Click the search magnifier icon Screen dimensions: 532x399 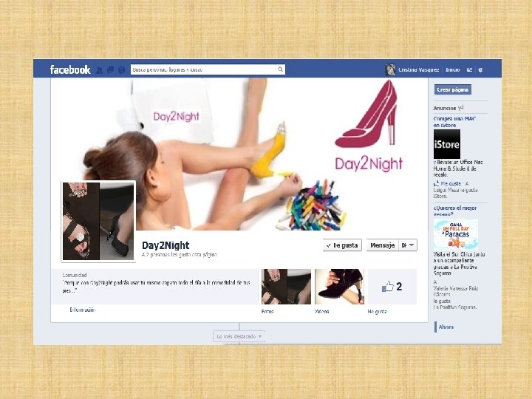point(280,69)
